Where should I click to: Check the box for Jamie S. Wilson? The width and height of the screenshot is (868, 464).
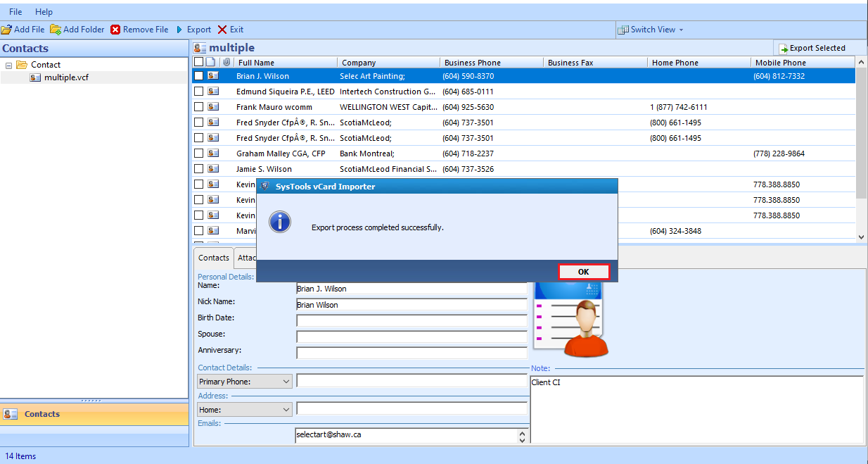[199, 169]
